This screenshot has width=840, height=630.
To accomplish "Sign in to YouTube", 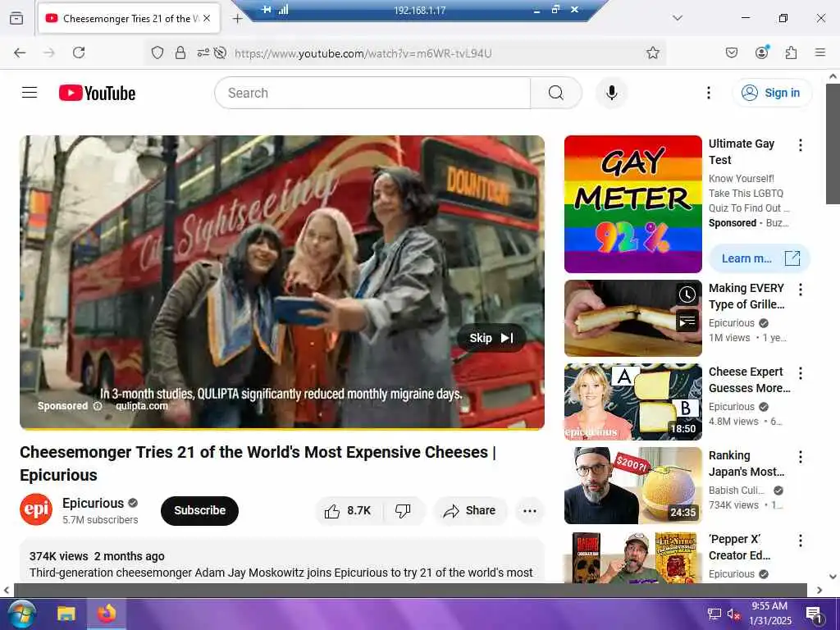I will pos(771,93).
